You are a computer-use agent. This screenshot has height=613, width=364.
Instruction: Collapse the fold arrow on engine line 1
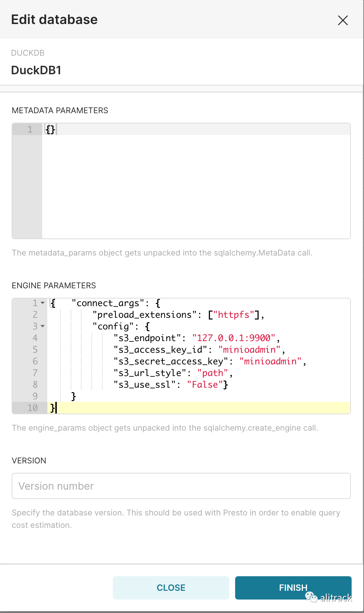pyautogui.click(x=43, y=303)
